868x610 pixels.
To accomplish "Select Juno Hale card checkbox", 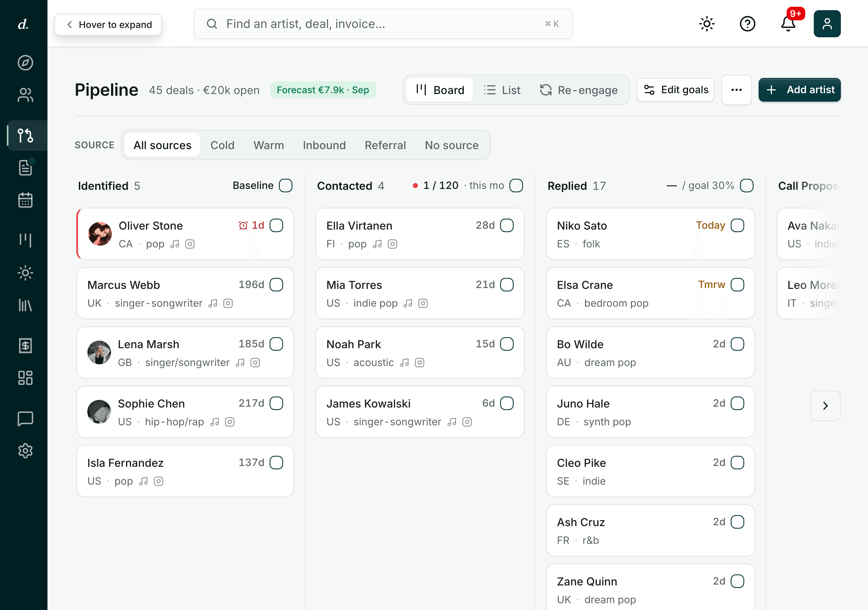I will pos(737,403).
